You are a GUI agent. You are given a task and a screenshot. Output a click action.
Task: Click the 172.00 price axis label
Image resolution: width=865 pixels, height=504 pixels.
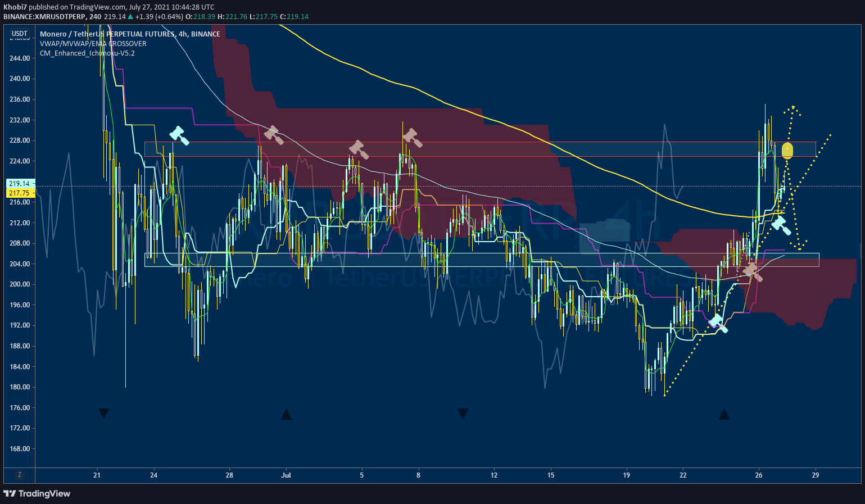(20, 428)
